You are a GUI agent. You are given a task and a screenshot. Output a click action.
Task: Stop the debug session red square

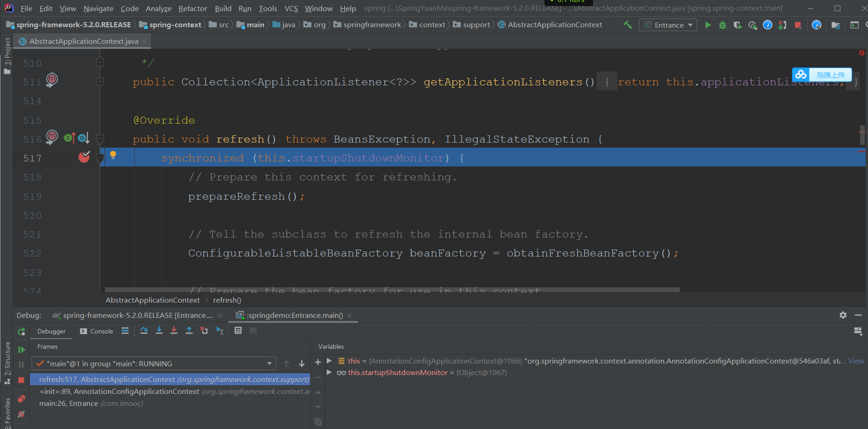click(x=21, y=380)
